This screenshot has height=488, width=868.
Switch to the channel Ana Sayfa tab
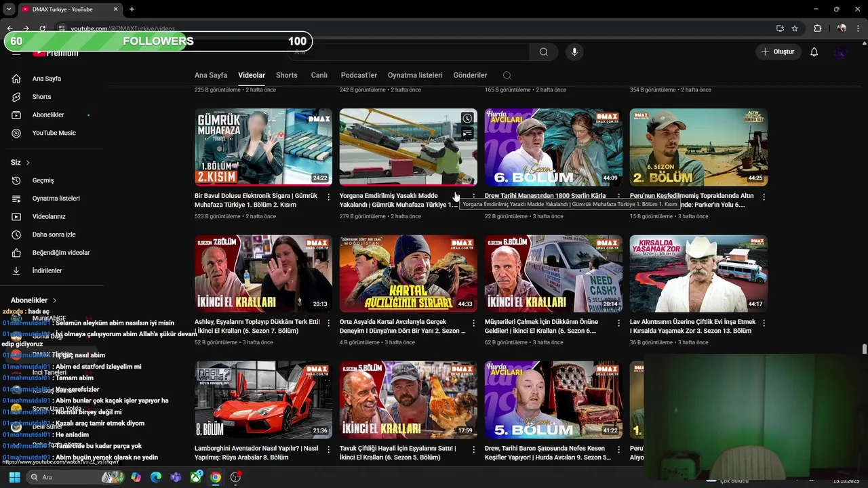tap(211, 75)
